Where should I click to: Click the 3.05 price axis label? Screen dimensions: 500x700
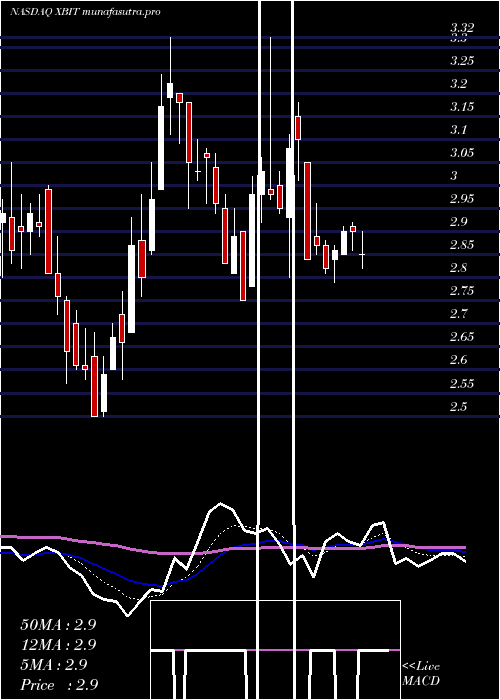(x=462, y=153)
